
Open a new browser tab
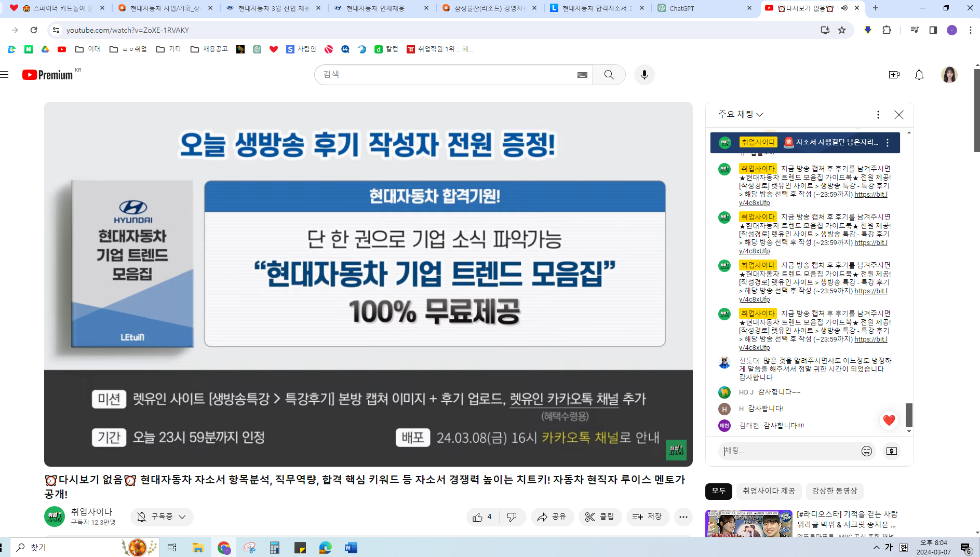pos(875,8)
